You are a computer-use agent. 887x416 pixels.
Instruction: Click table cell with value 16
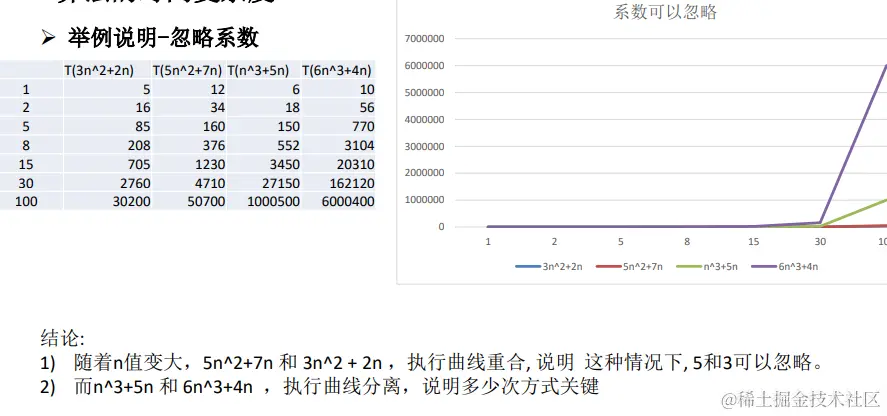[143, 108]
